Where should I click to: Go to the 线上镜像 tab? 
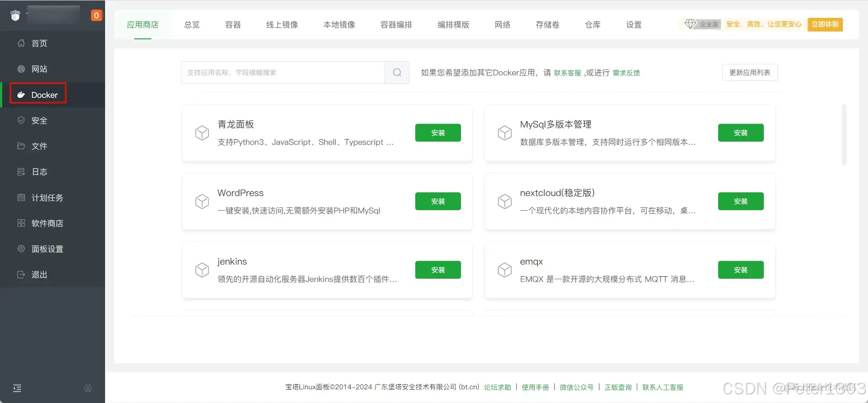point(282,25)
